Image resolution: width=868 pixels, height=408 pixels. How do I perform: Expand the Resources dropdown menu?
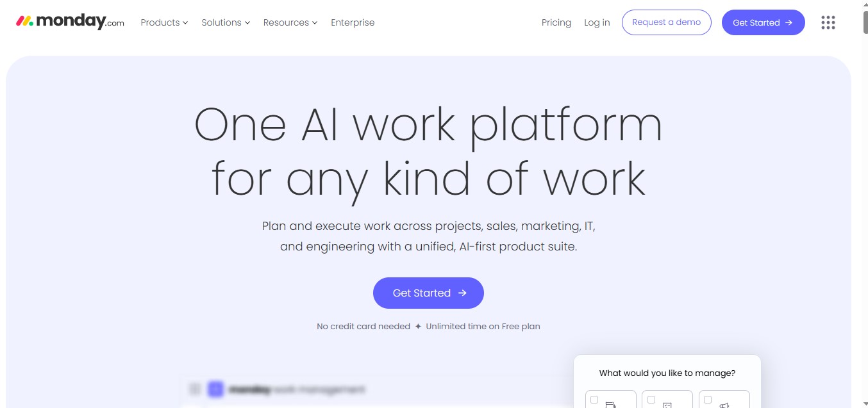click(290, 22)
